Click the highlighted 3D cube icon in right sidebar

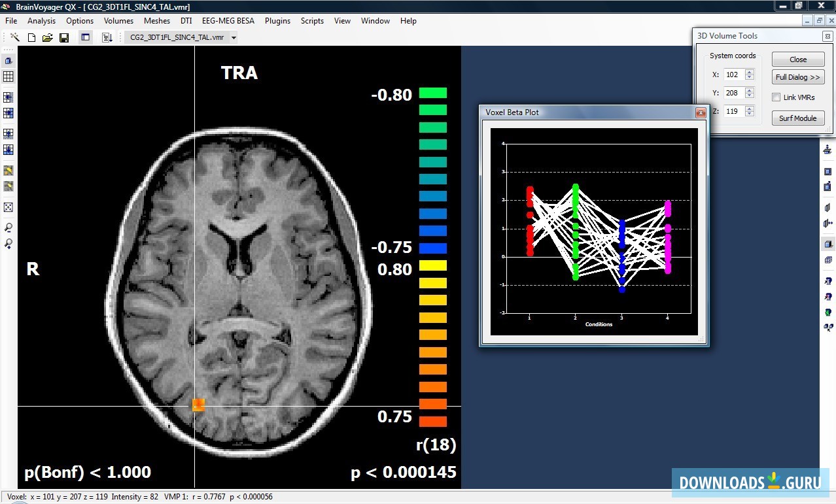828,243
